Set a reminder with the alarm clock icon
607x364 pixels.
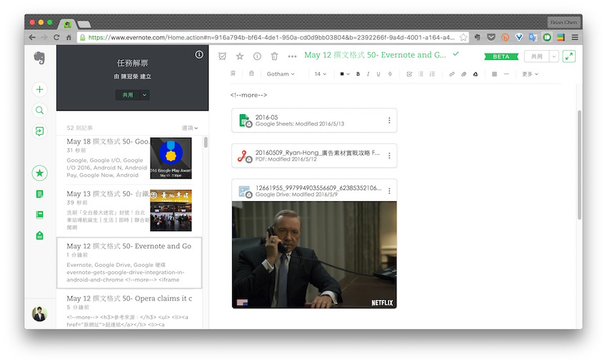pos(222,56)
